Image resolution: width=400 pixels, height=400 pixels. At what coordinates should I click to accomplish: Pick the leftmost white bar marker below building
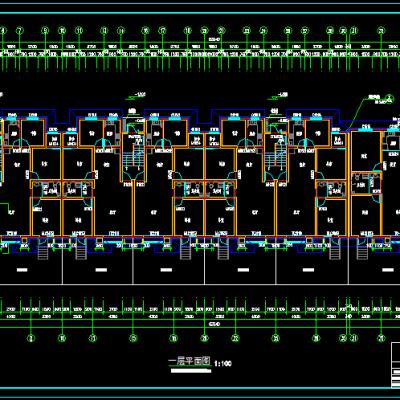22,270
